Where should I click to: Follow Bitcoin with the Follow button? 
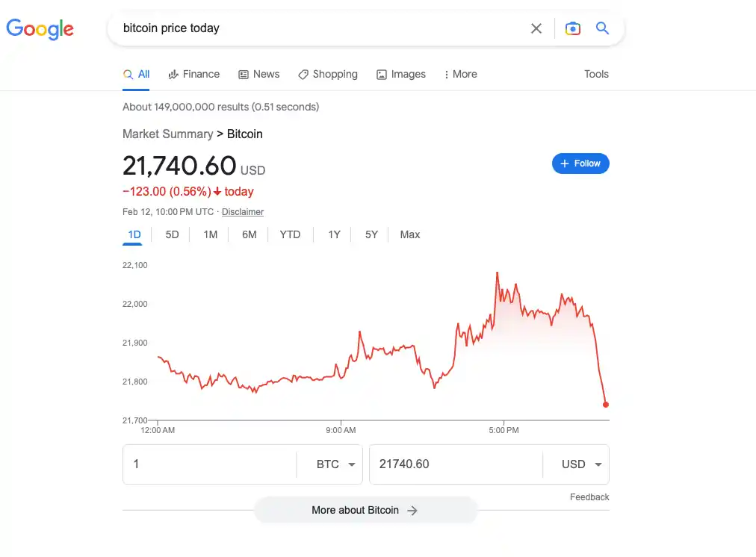click(580, 164)
